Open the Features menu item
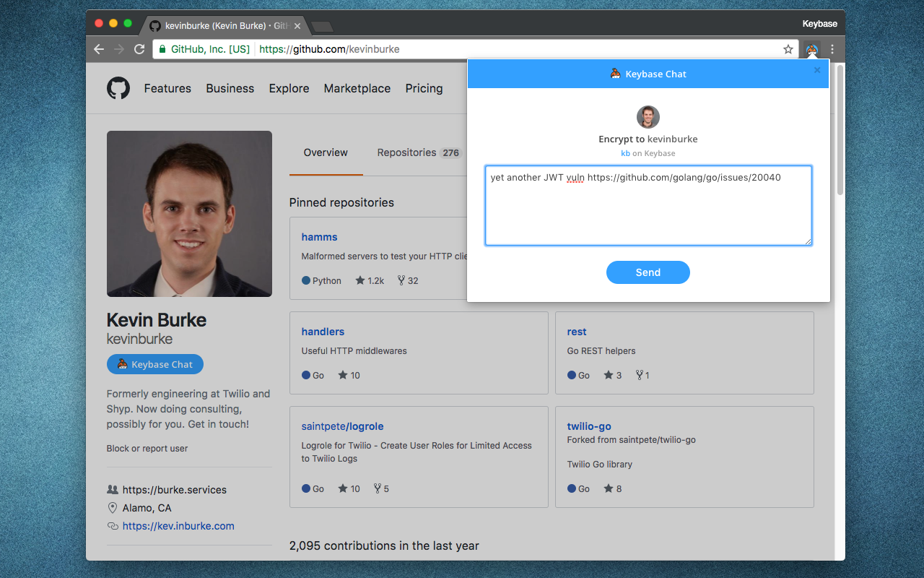Viewport: 924px width, 578px height. coord(167,88)
